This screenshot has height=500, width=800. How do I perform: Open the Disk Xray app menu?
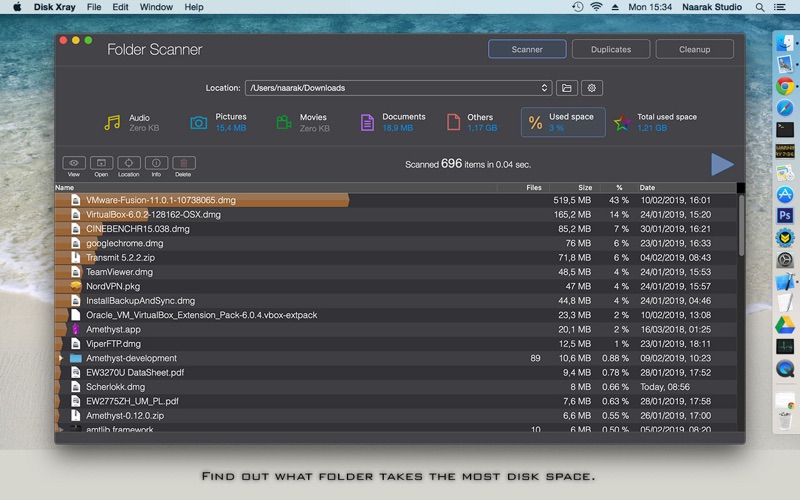pos(55,7)
